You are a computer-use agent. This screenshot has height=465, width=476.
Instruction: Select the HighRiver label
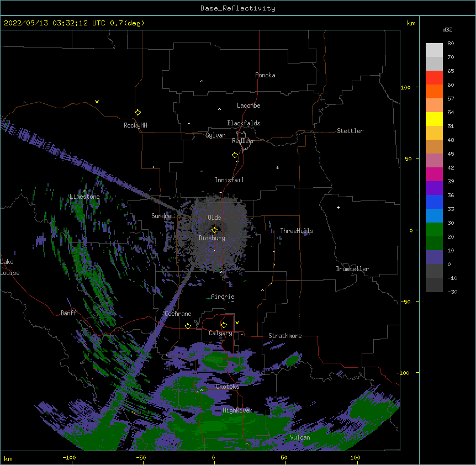pyautogui.click(x=237, y=410)
